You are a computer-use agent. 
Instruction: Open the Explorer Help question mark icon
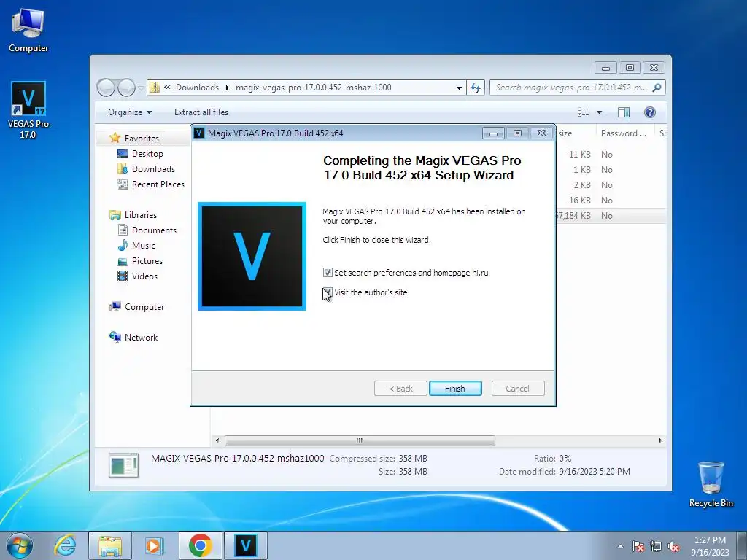pos(649,112)
